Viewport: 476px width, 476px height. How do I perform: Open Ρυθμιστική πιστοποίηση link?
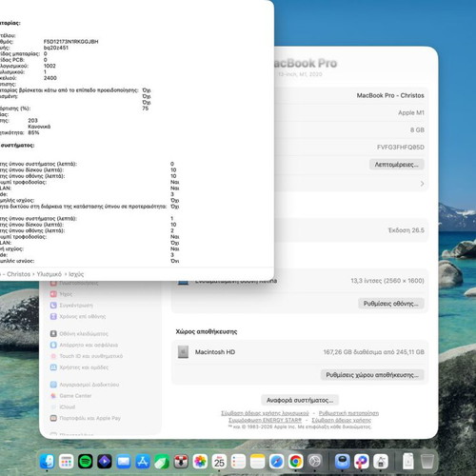[x=348, y=413]
